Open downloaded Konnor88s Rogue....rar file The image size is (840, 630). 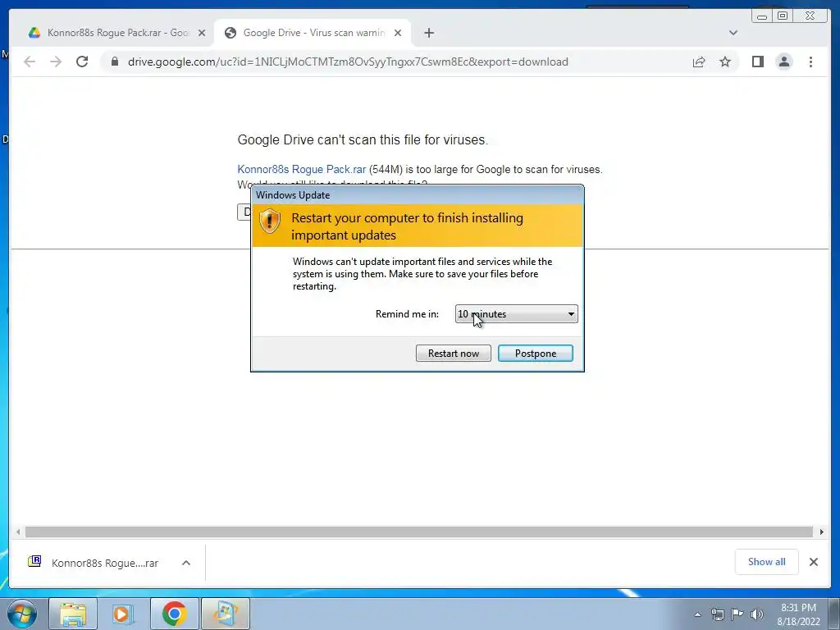tap(104, 563)
